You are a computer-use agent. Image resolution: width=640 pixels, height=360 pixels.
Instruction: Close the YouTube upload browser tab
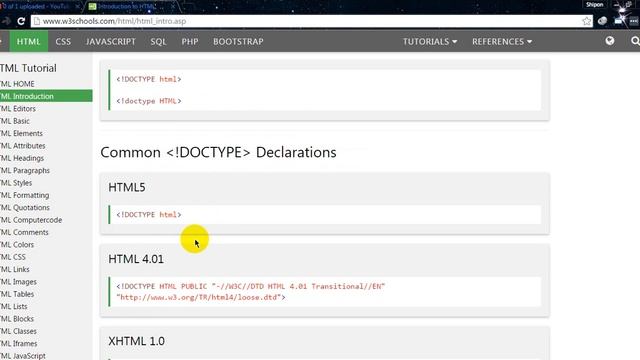(x=77, y=7)
